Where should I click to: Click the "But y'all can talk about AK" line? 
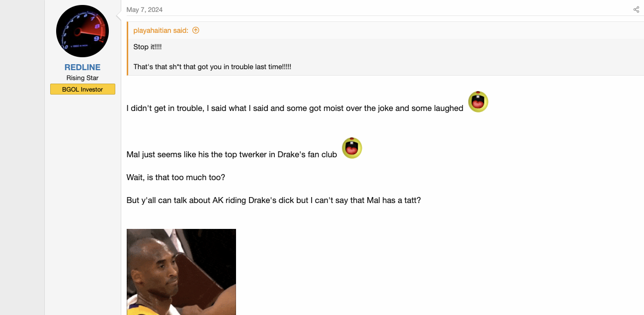[x=274, y=200]
